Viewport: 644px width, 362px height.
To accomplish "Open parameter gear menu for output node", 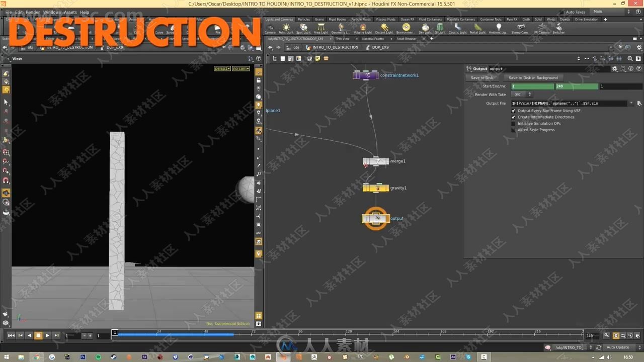I will click(x=615, y=69).
